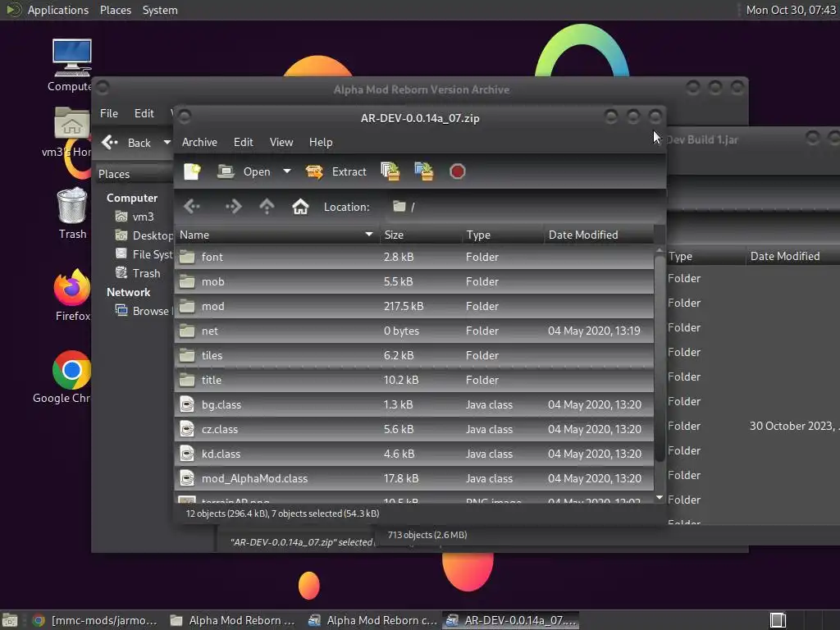Click the 30 October 2023 date cell
The width and height of the screenshot is (840, 630).
point(794,427)
